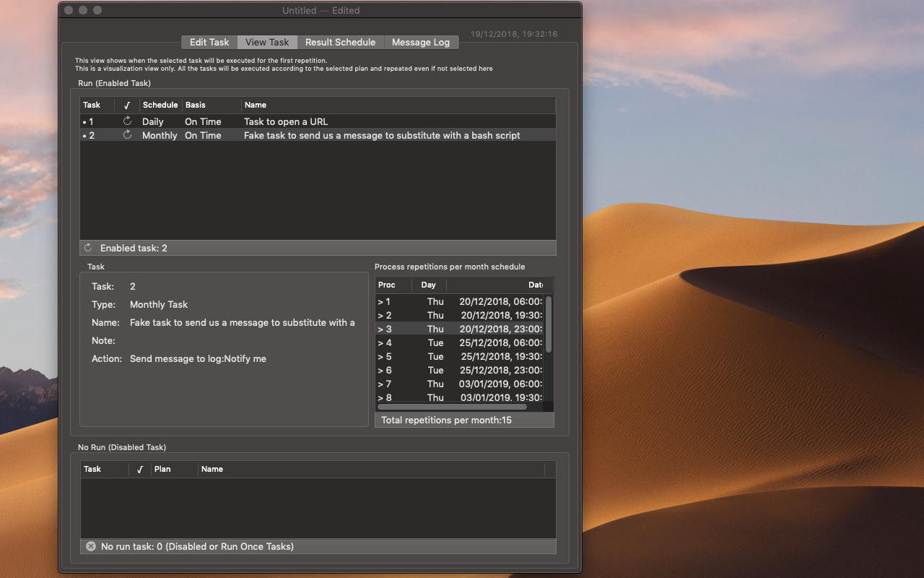Image resolution: width=924 pixels, height=578 pixels.
Task: Select repetition > 1 Thu 20/12/2018 06:00
Action: pyautogui.click(x=460, y=301)
